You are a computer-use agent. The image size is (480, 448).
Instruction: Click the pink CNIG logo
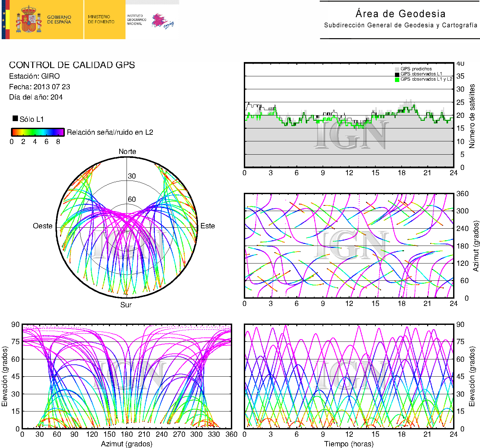point(162,21)
